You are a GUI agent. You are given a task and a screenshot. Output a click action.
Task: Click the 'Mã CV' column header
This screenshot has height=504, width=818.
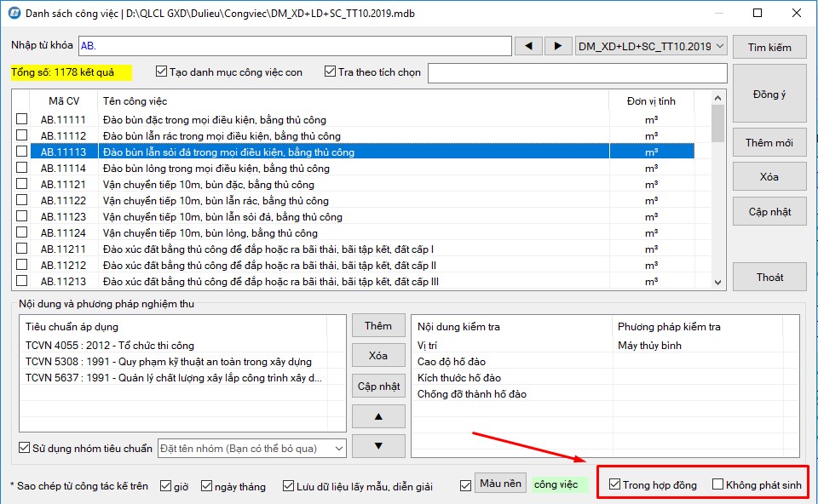pyautogui.click(x=64, y=101)
